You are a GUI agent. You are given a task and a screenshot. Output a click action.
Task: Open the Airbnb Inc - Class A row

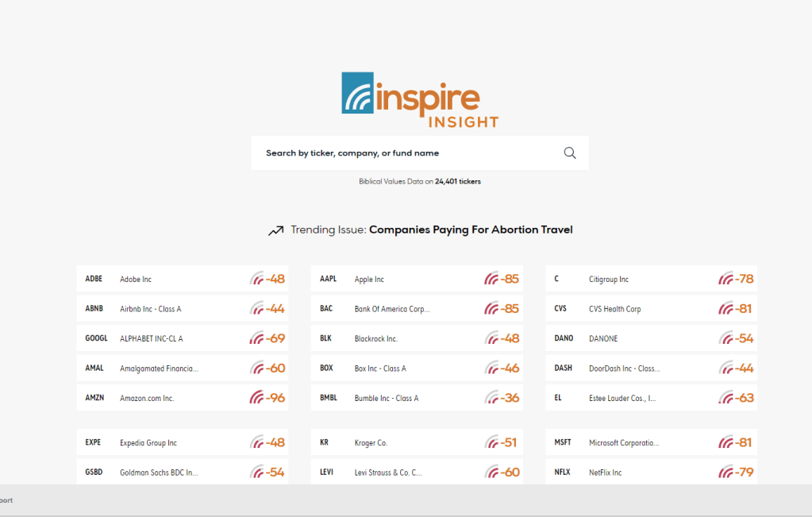(x=151, y=309)
